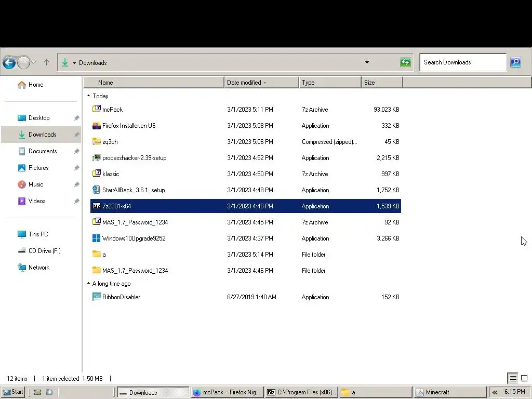
Task: Switch to Downloads taskbar window
Action: pos(153,392)
